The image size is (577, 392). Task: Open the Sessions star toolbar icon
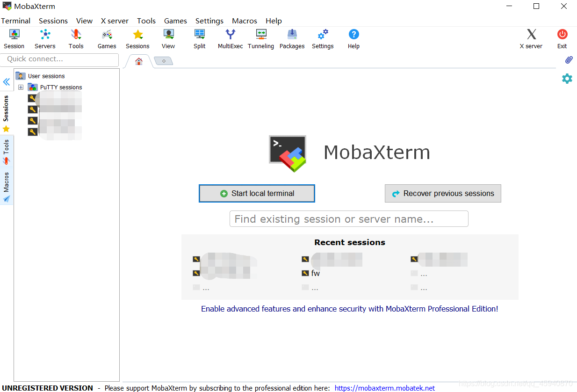point(137,39)
